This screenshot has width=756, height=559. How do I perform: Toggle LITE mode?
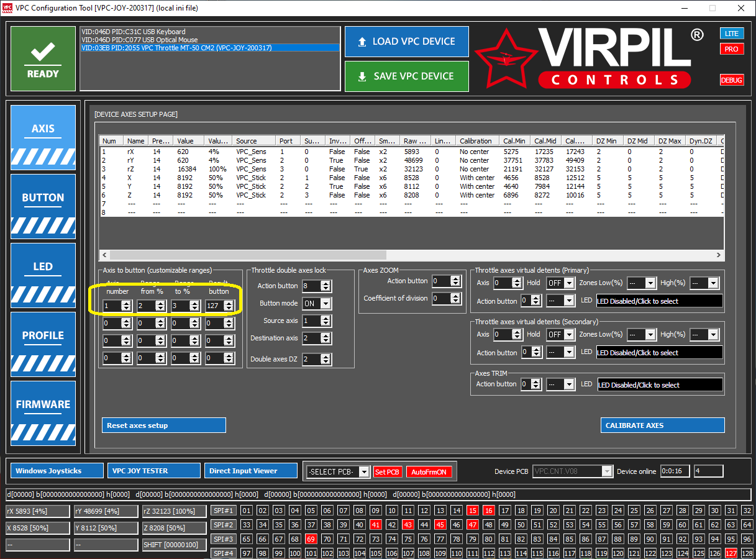point(732,33)
